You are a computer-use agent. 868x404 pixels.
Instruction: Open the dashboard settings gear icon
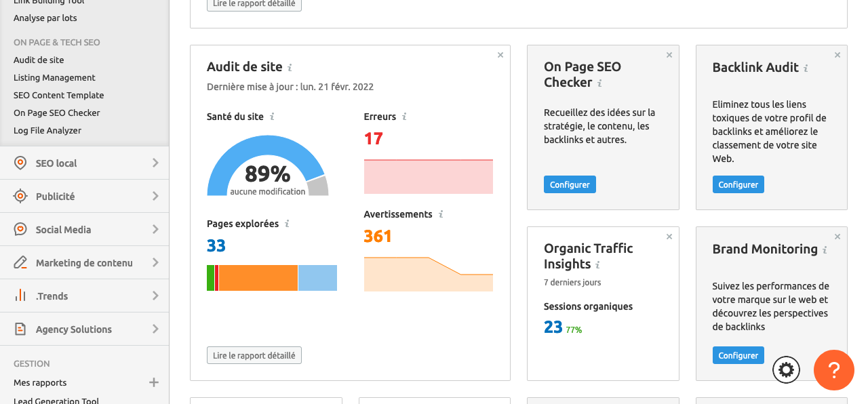[x=786, y=369]
